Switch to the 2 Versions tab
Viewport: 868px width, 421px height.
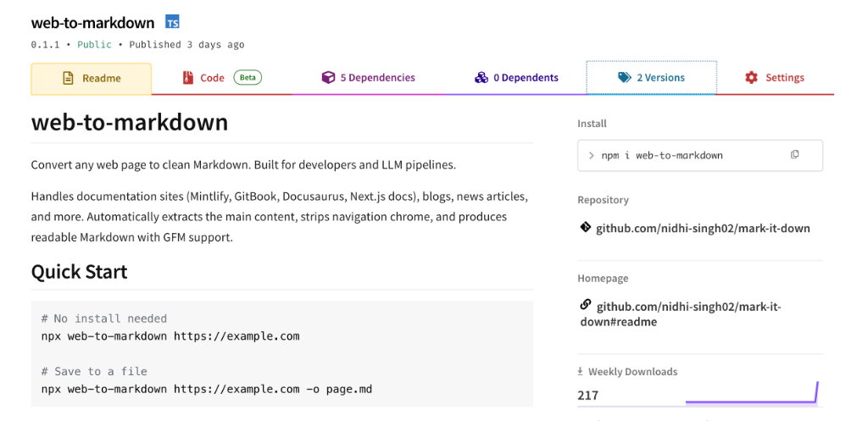(x=652, y=78)
